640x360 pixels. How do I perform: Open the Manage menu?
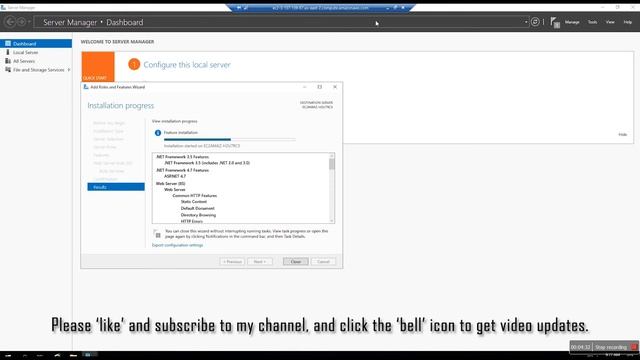pos(572,22)
